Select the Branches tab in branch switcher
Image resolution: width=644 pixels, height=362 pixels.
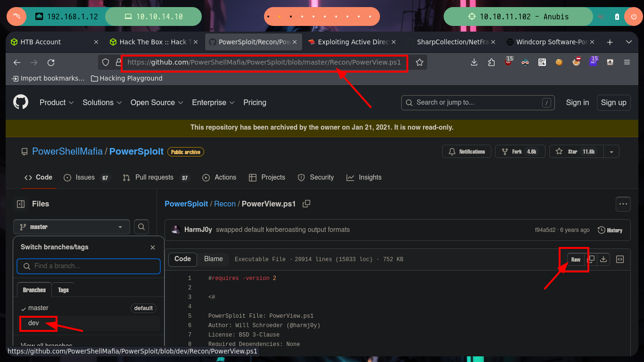click(34, 290)
